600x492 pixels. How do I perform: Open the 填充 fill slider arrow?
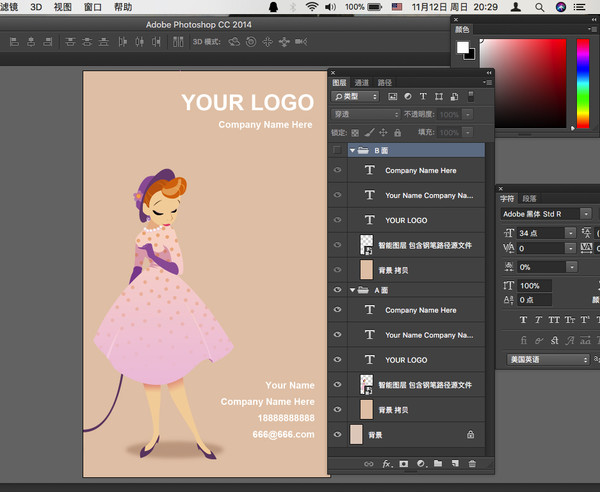(x=468, y=132)
